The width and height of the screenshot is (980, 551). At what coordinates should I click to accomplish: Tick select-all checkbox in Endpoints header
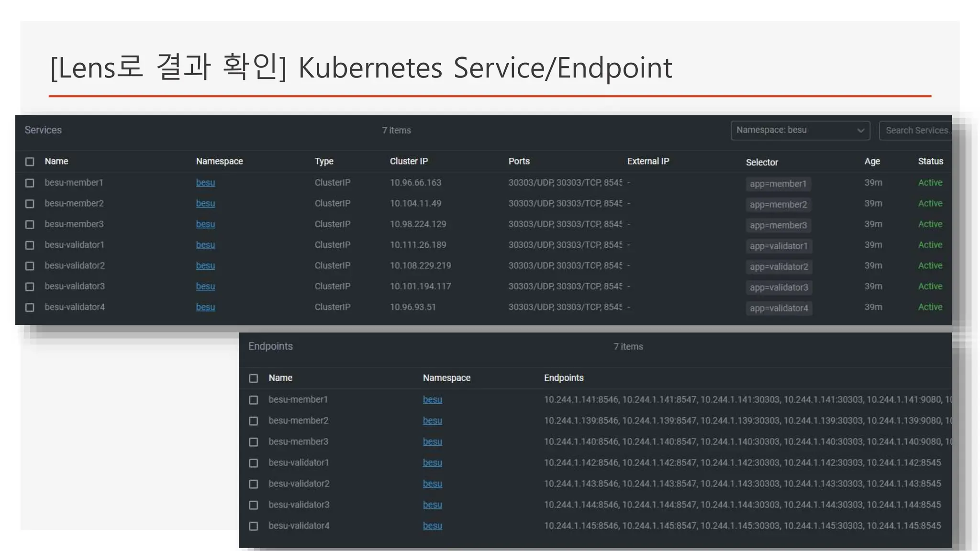point(254,378)
